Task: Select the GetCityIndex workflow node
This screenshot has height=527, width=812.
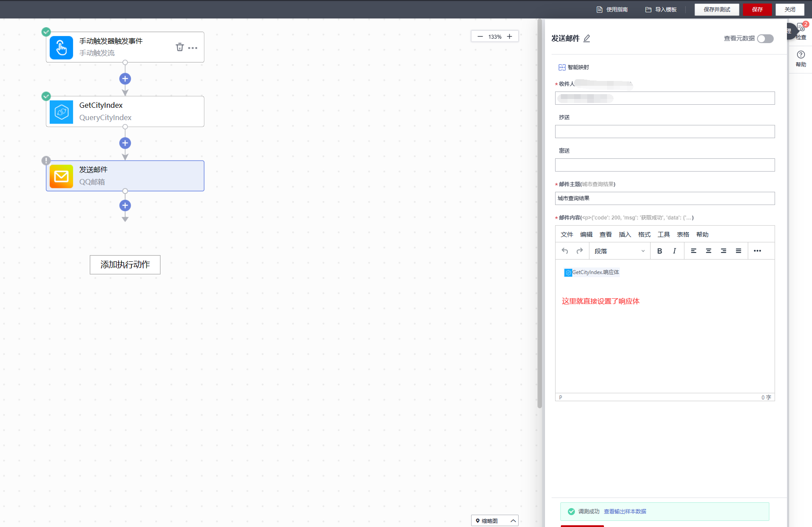Action: tap(125, 112)
